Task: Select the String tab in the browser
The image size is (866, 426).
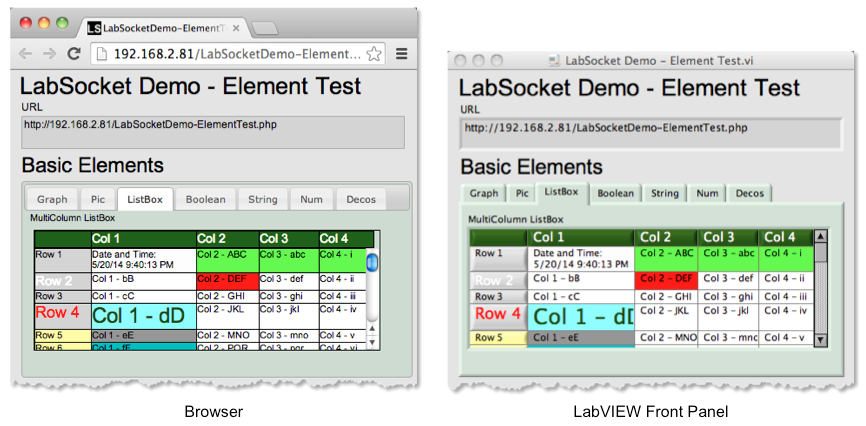Action: [x=263, y=199]
